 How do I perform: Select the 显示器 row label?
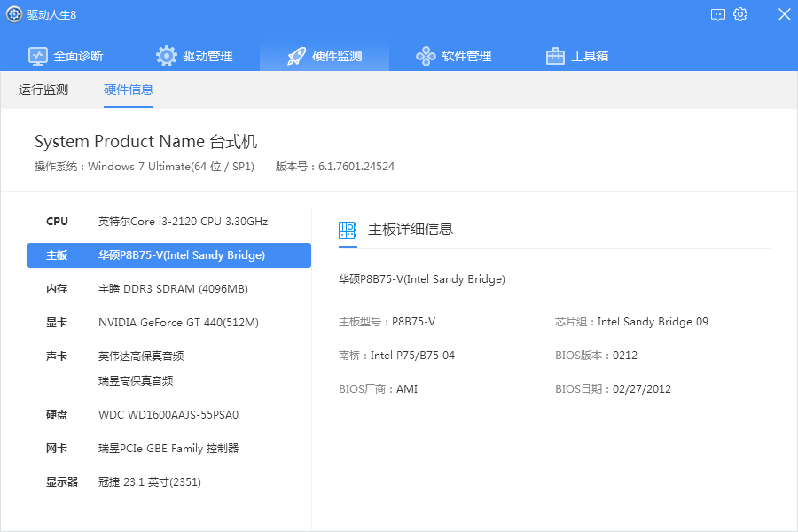click(x=62, y=481)
